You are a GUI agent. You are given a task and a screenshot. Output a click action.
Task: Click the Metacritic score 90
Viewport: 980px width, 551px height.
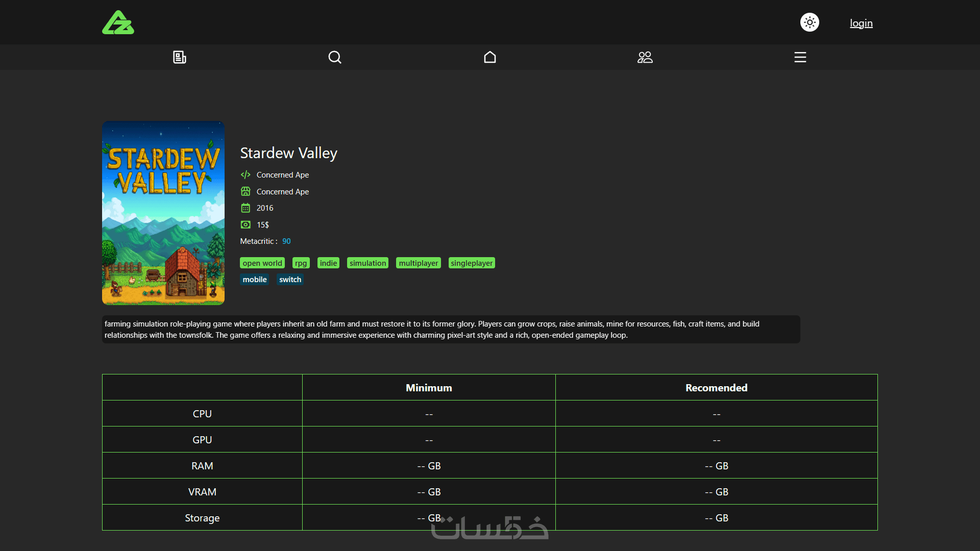286,241
